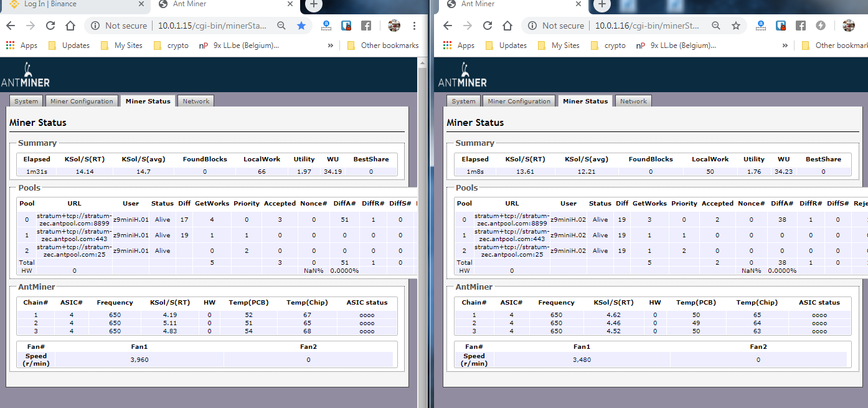Open the Chrome three-dot menu
Image resolution: width=868 pixels, height=408 pixels.
coord(415,26)
